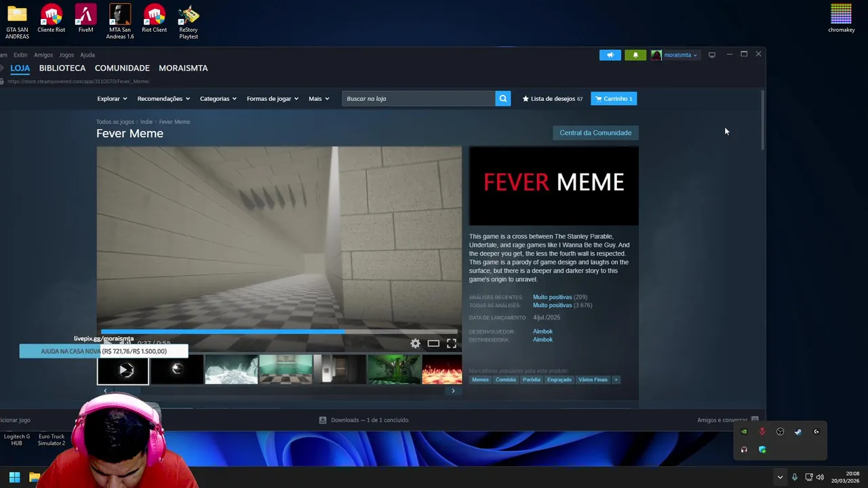Open the Carrinho cart button
Screen dimensions: 868x488
pos(614,99)
